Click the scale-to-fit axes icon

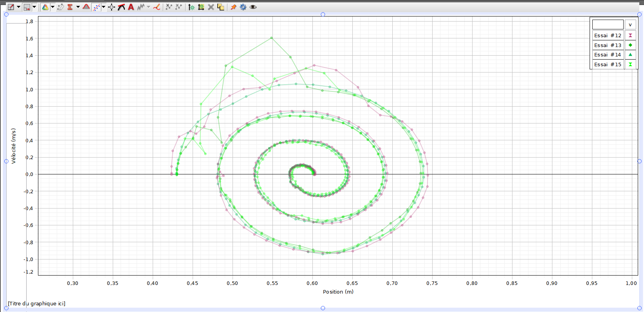11,7
